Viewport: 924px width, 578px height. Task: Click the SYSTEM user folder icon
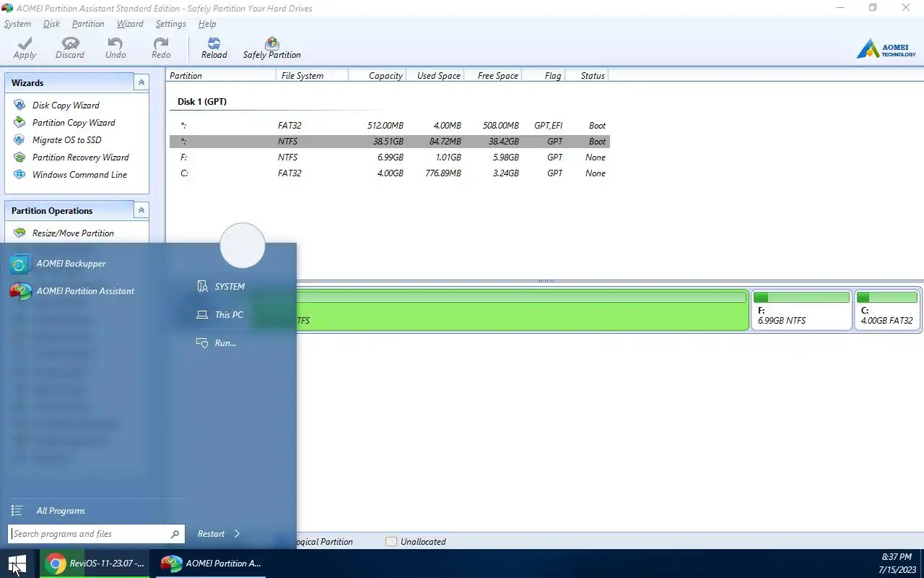[203, 287]
